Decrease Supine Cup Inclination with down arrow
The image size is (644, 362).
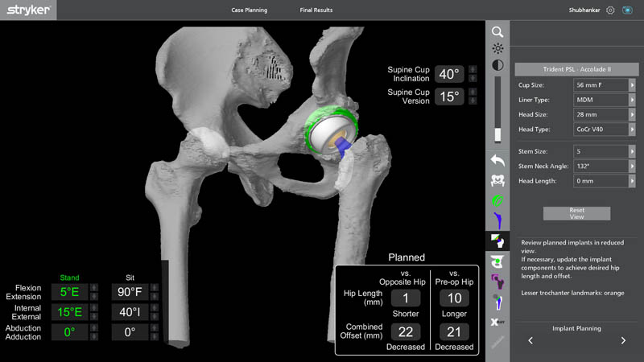[473, 78]
